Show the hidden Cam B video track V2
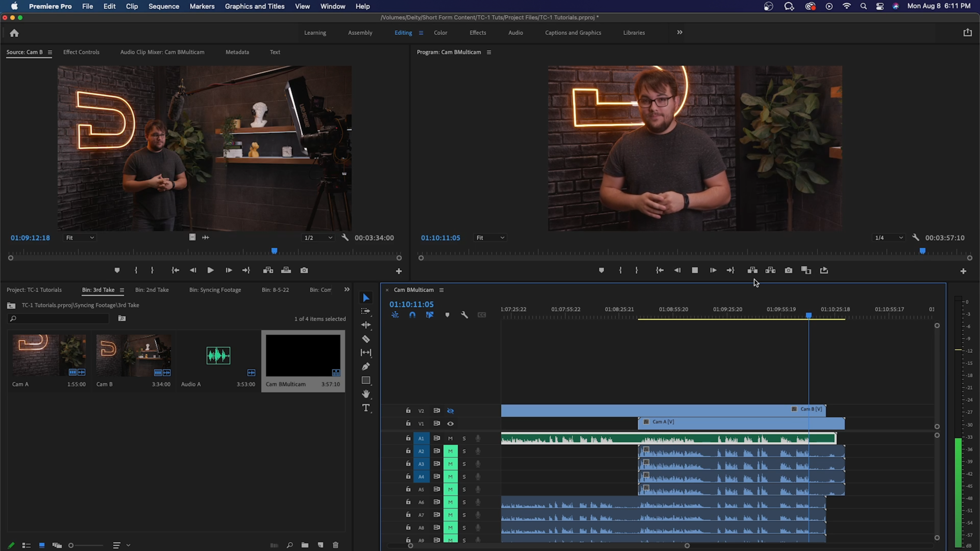The height and width of the screenshot is (551, 980). pos(450,410)
